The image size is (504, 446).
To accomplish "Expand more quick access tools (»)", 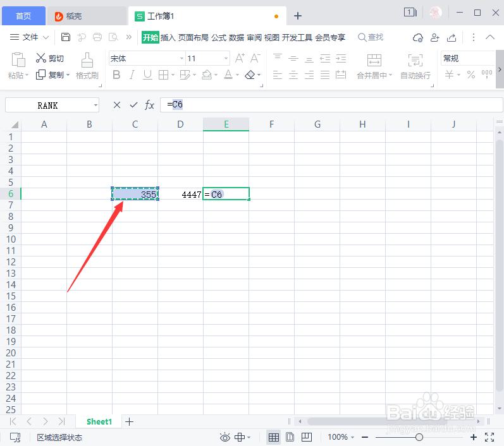I will point(129,37).
